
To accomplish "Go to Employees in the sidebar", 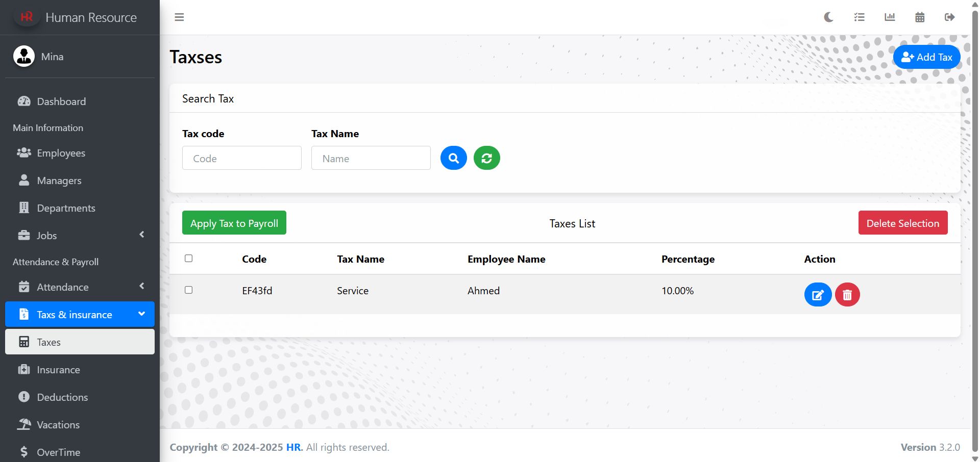I will pos(80,153).
